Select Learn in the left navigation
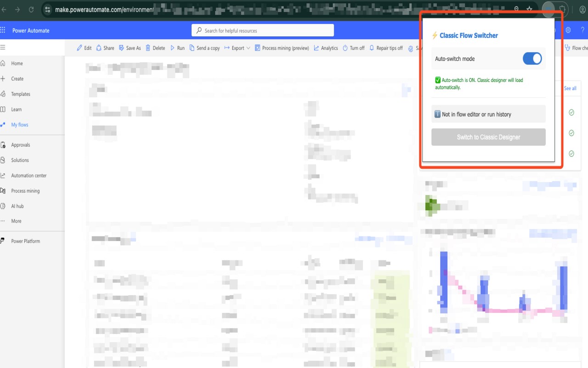Viewport: 588px width, 368px height. 17,109
